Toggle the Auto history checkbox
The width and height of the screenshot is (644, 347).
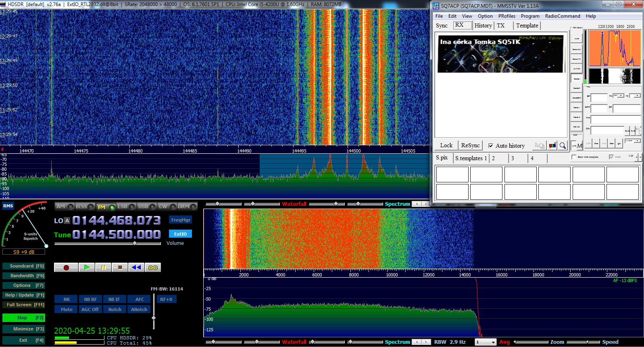click(491, 146)
